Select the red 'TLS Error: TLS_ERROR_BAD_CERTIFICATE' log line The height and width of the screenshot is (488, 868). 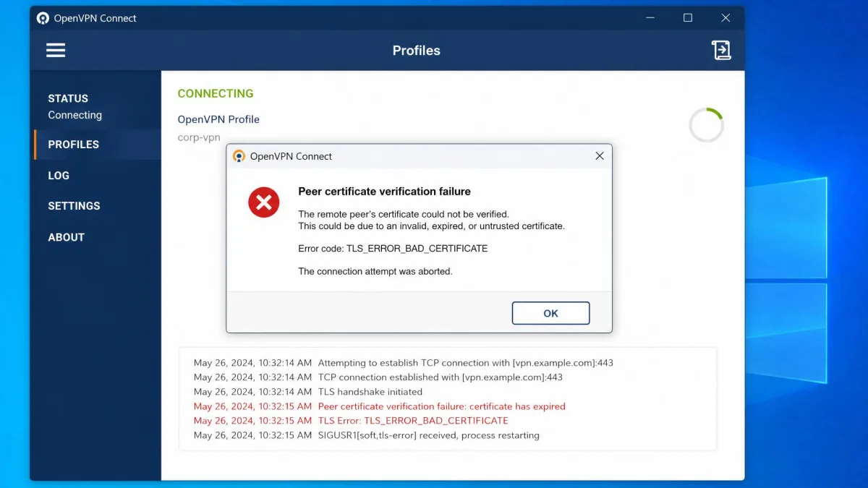(x=351, y=421)
